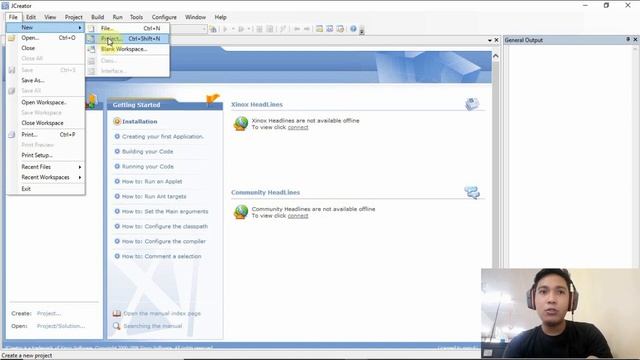The height and width of the screenshot is (360, 640).
Task: Open the Building your Code topic
Action: (147, 151)
